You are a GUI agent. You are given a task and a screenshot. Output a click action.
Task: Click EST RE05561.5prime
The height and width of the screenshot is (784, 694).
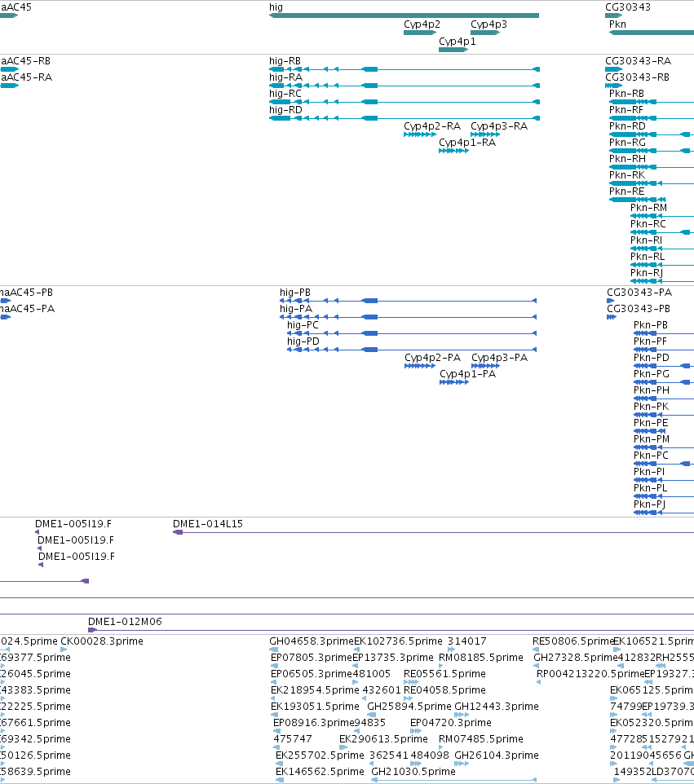[x=444, y=674]
